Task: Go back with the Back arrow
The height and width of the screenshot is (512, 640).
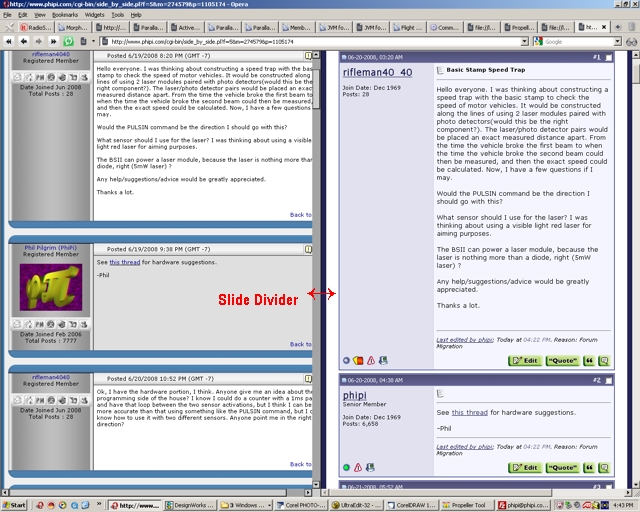Action: pos(24,42)
